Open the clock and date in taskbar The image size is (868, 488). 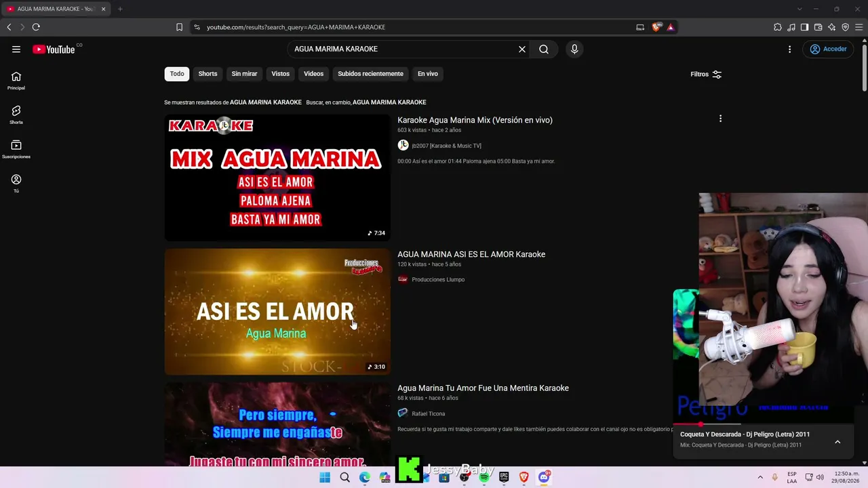846,477
